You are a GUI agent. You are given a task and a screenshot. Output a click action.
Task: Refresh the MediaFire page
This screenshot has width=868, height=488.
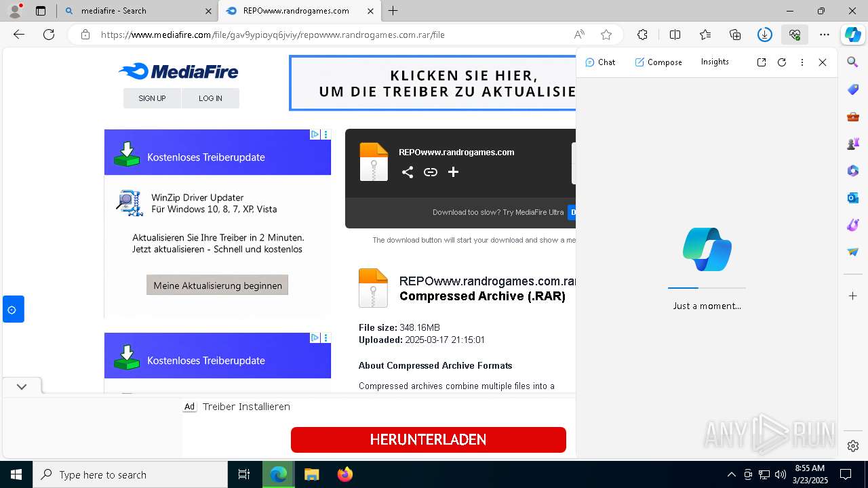pyautogui.click(x=49, y=35)
